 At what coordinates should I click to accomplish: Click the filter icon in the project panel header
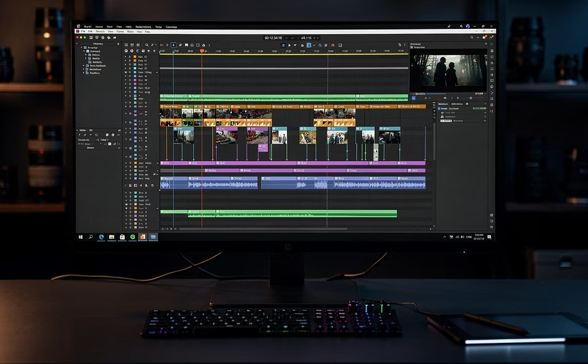(x=119, y=44)
